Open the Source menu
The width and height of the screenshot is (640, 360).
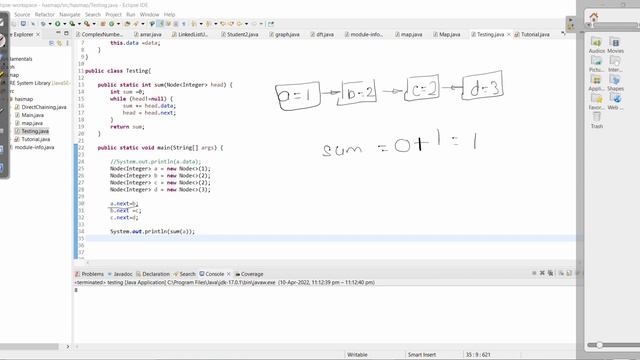(x=22, y=14)
